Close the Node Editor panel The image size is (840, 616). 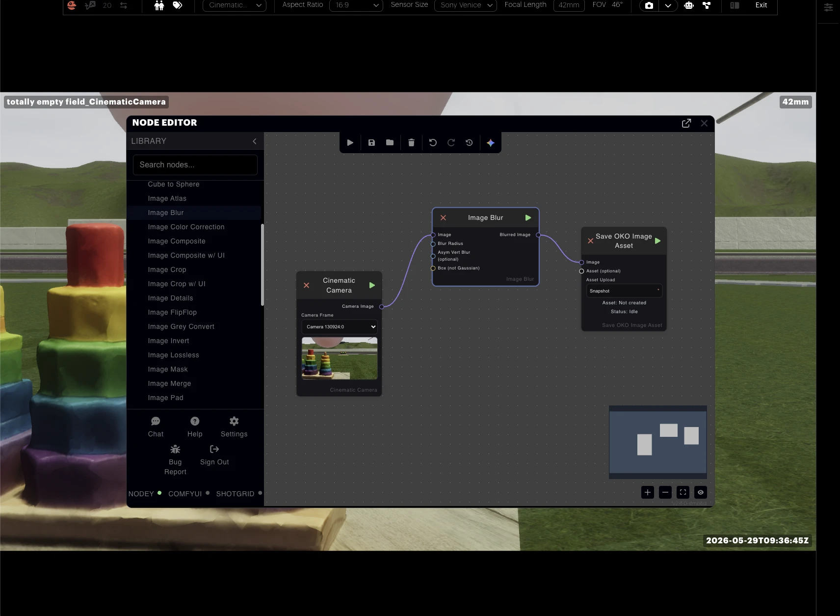(704, 123)
